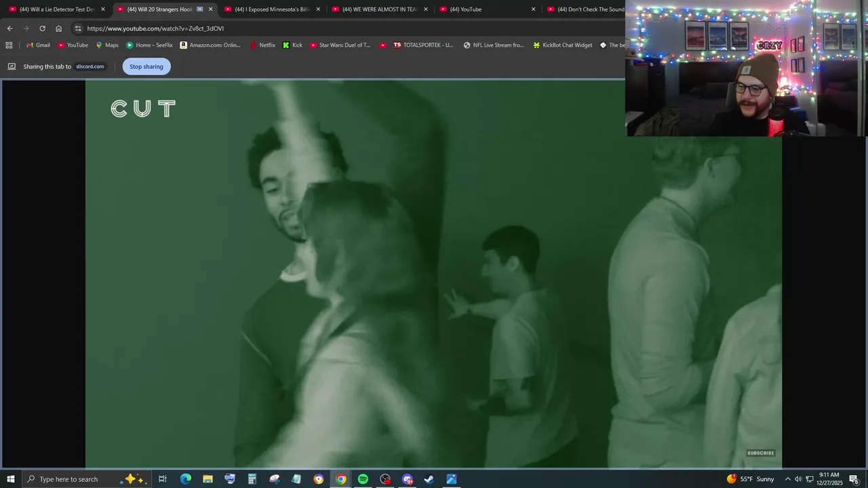868x488 pixels.
Task: Launch Microsoft Edge from taskbar
Action: click(x=185, y=479)
